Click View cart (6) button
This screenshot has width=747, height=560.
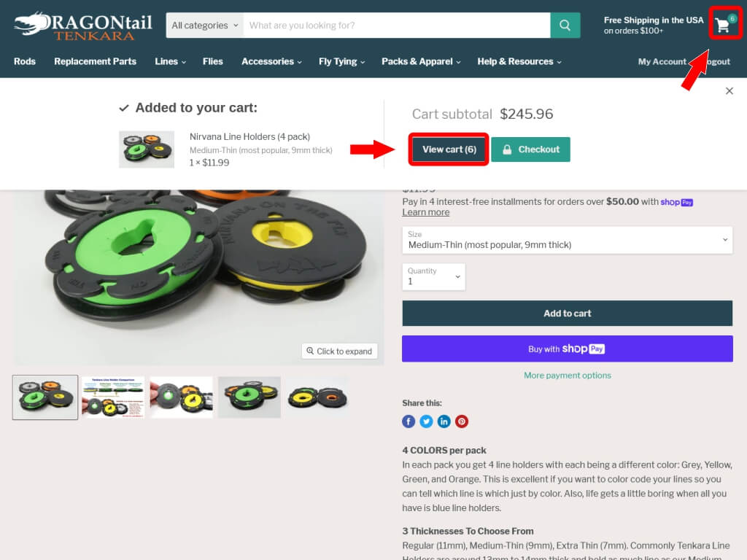click(x=449, y=149)
